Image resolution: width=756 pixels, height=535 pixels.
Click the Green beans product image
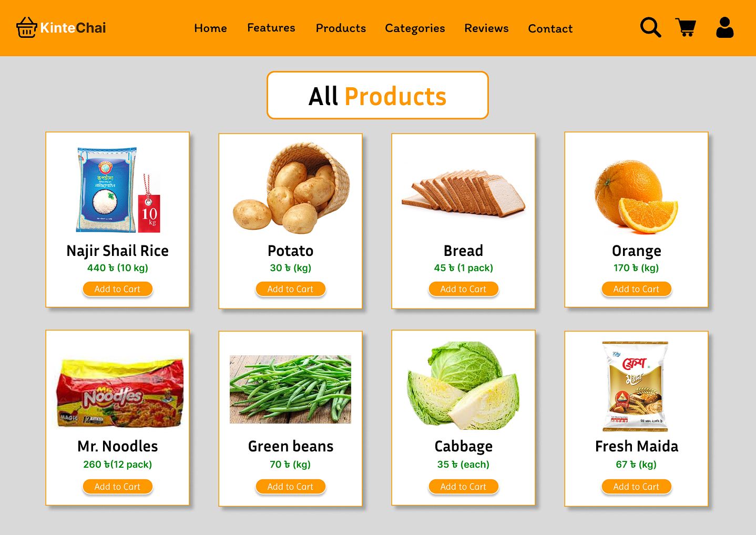pyautogui.click(x=290, y=389)
